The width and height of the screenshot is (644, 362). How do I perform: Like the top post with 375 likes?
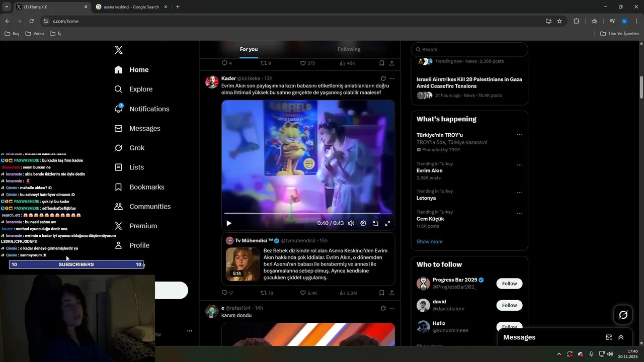(307, 63)
